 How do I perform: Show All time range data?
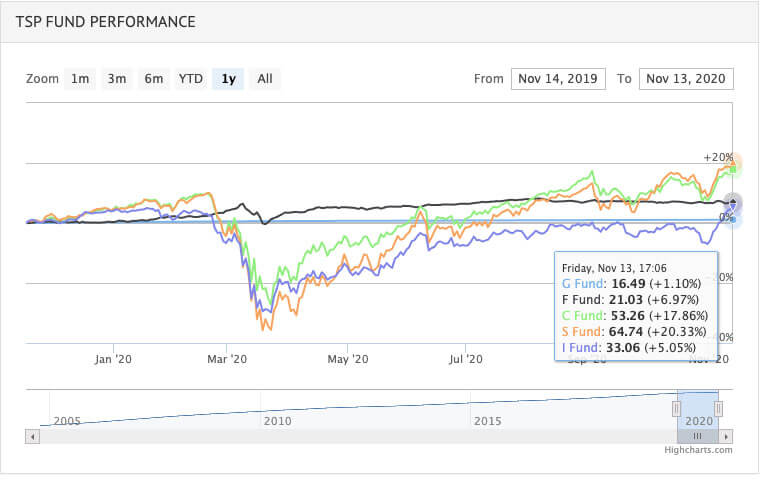coord(264,79)
